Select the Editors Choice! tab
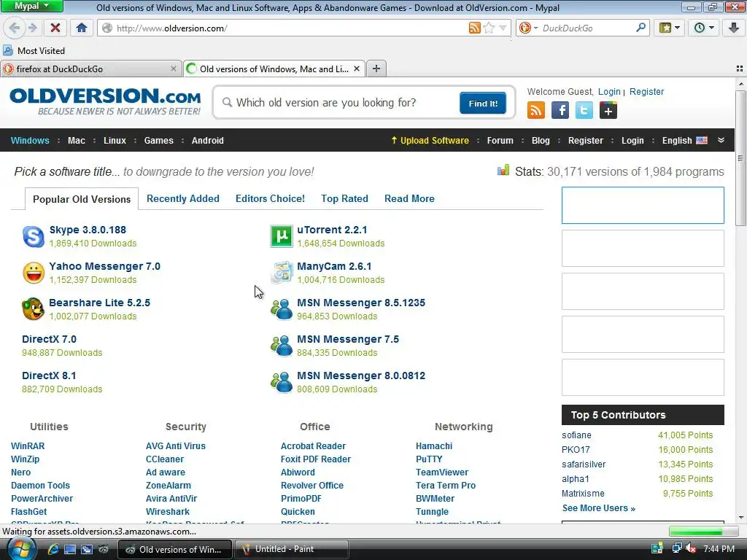The height and width of the screenshot is (560, 747). pos(270,198)
